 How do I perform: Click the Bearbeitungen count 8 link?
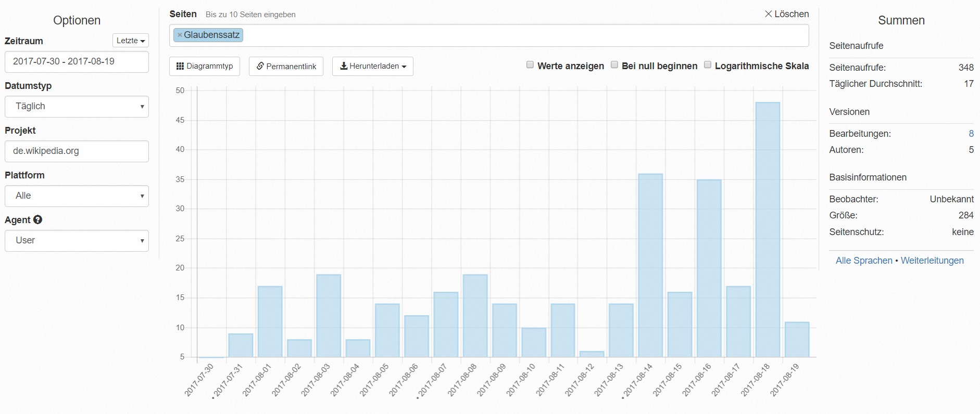pos(971,134)
